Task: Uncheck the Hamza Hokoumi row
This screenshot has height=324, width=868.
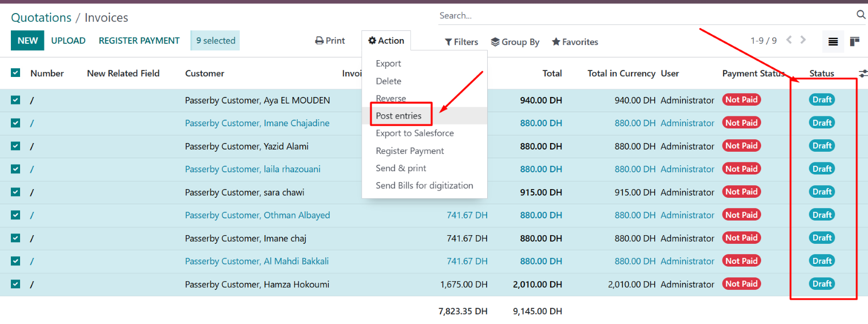Action: (16, 284)
